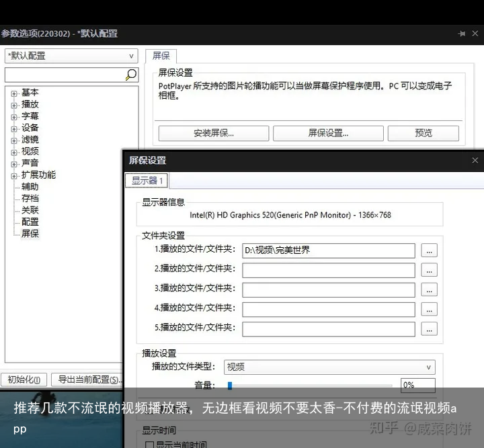Click the search magnifier icon
This screenshot has width=484, height=448.
tap(131, 75)
